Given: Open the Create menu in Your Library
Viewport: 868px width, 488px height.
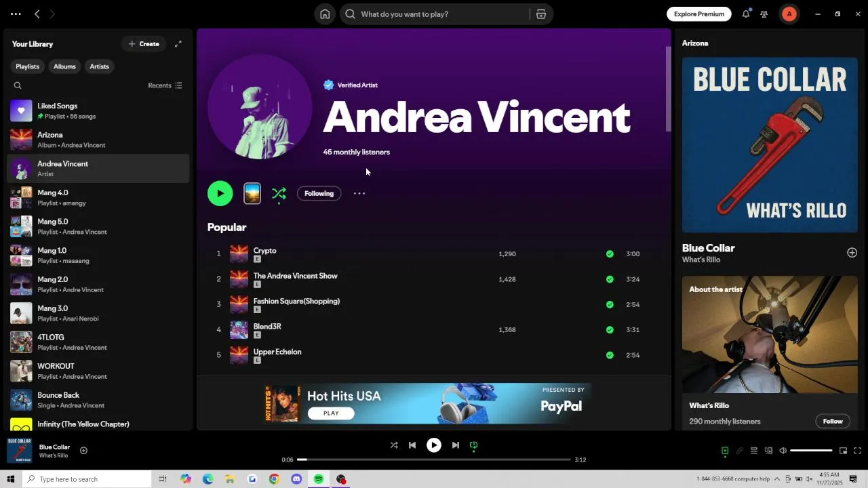Looking at the screenshot, I should (x=144, y=44).
